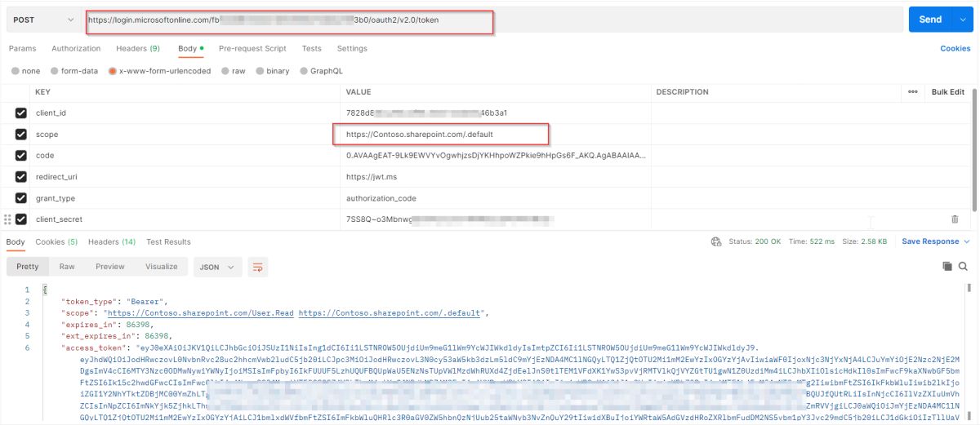
Task: Click the KEY column header
Action: point(43,92)
